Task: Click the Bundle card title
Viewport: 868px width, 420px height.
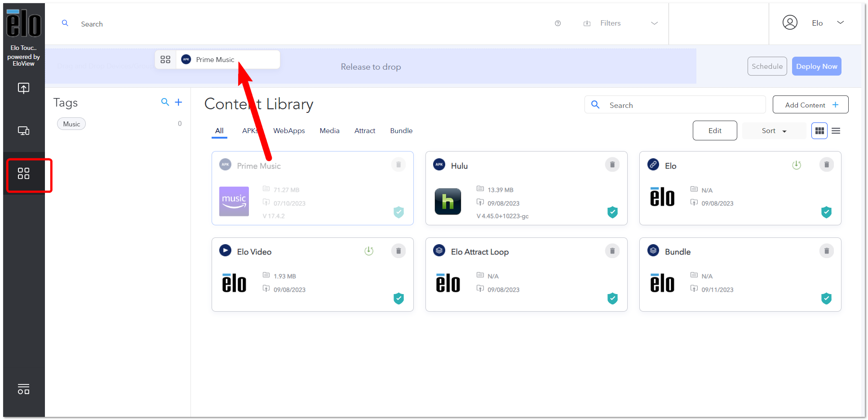Action: point(678,252)
